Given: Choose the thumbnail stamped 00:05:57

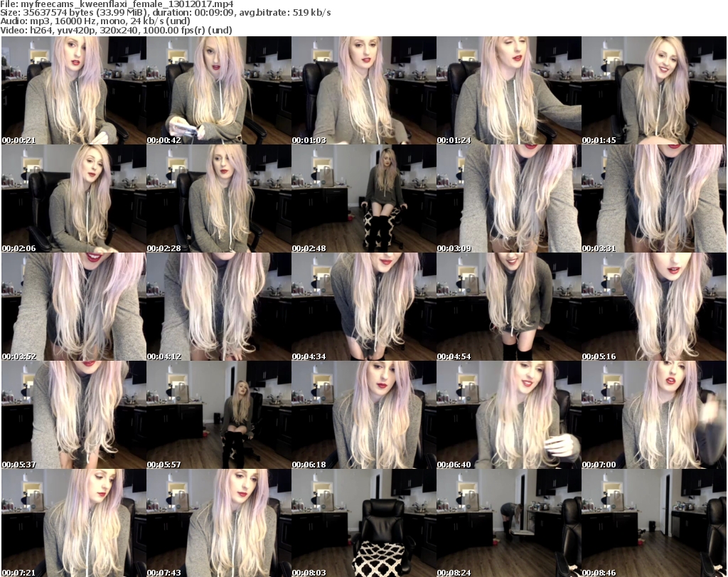Looking at the screenshot, I should [219, 415].
